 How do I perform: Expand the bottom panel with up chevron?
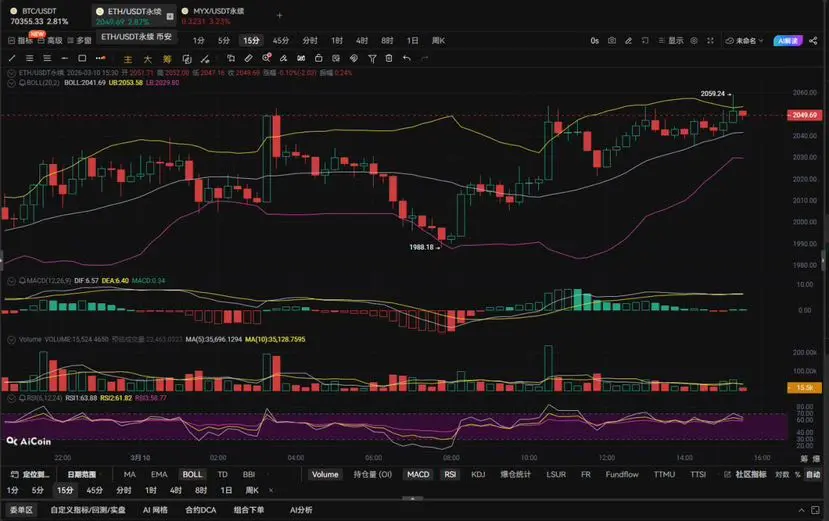[x=802, y=510]
